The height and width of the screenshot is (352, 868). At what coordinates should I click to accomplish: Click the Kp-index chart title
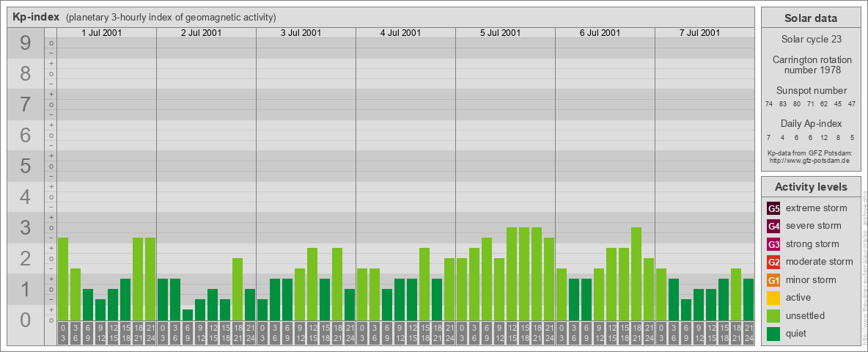[x=36, y=17]
